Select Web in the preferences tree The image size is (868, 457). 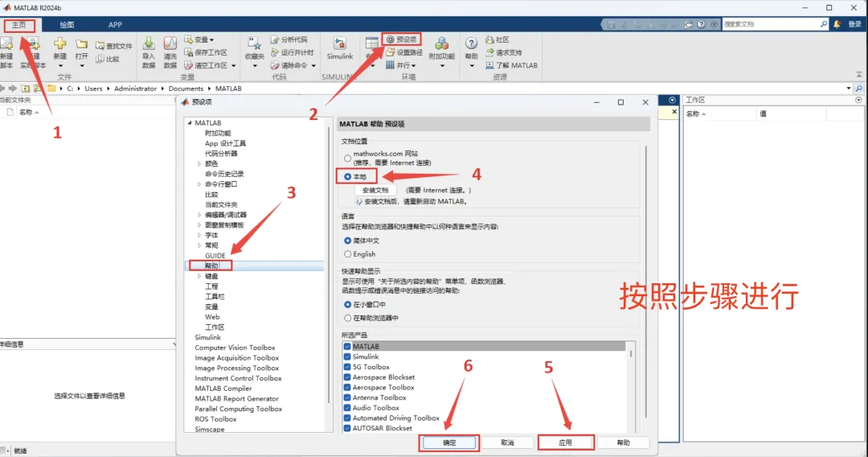212,318
